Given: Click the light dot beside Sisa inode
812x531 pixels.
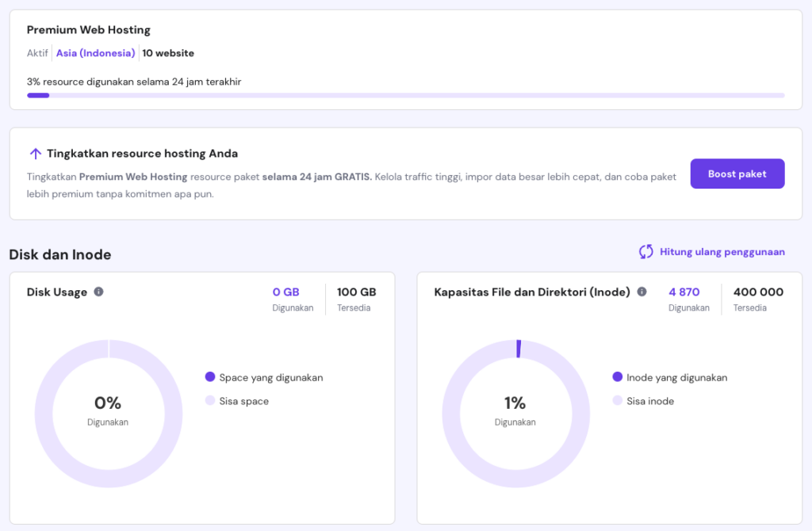Looking at the screenshot, I should tap(618, 401).
